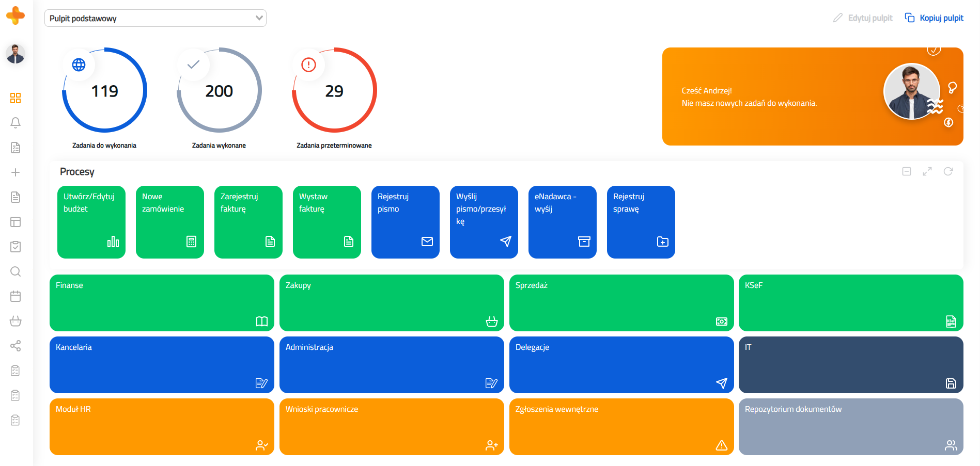Start the Zarejestruj fakturę process

point(248,222)
